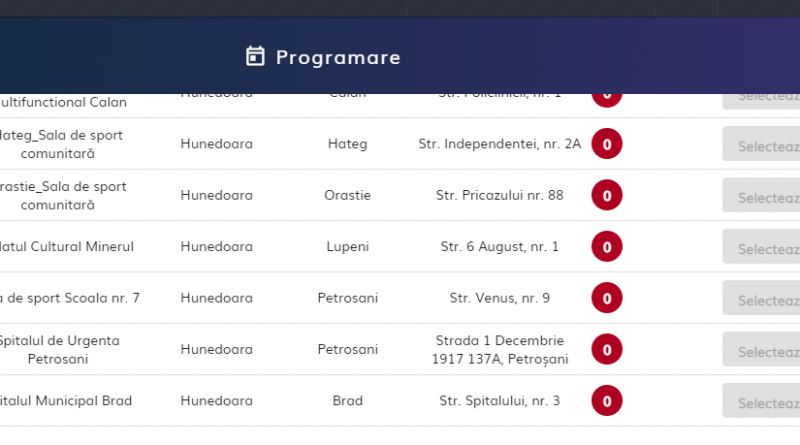Image resolution: width=800 pixels, height=445 pixels.
Task: Select the Spitalul de Urgenta Petrosani Selectează button
Action: 762,350
